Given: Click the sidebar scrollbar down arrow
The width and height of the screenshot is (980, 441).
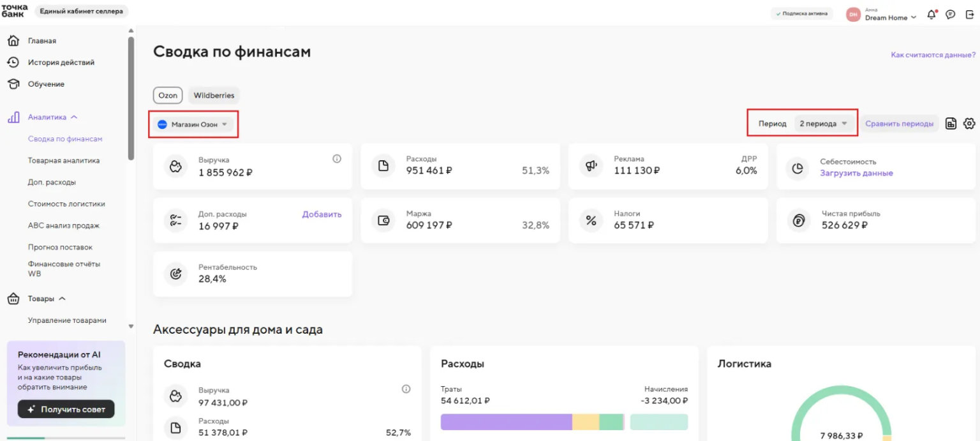Looking at the screenshot, I should pos(131,326).
